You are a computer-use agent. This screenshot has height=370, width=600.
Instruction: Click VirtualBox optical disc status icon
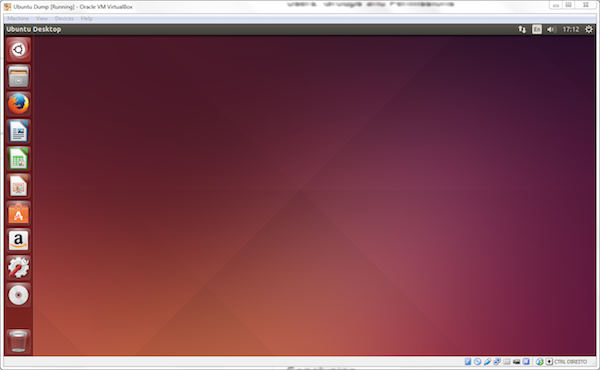pyautogui.click(x=478, y=362)
